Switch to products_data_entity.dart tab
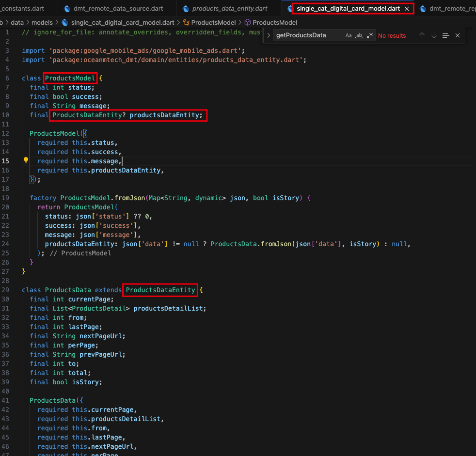Screen dimensions: 476x456 pyautogui.click(x=225, y=9)
